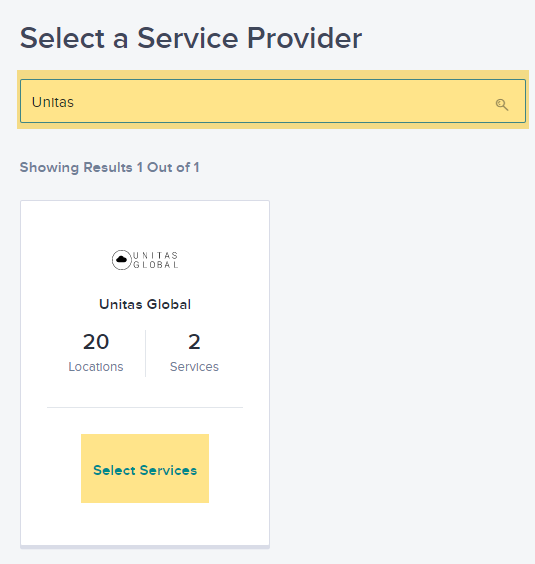Click the Select a Service Provider heading

191,38
